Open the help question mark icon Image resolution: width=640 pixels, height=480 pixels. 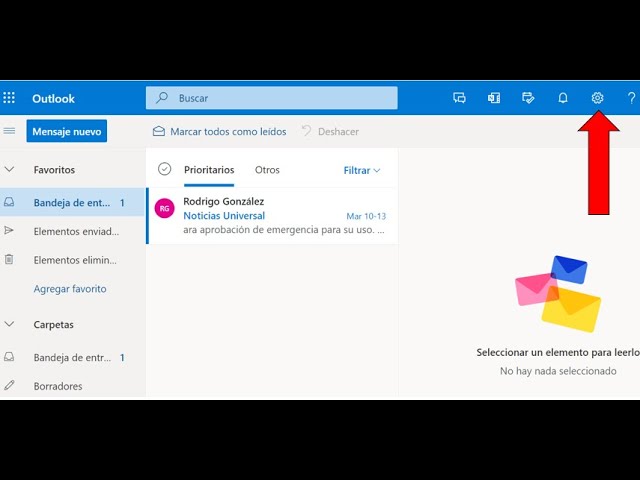[x=631, y=98]
